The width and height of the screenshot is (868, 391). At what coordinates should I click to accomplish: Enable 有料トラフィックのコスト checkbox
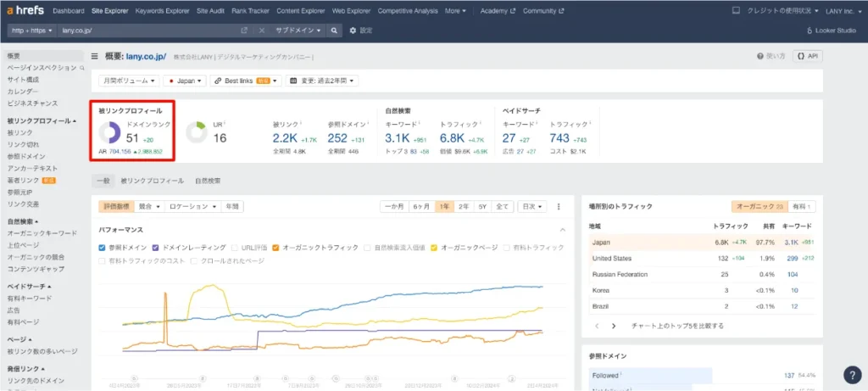[102, 260]
